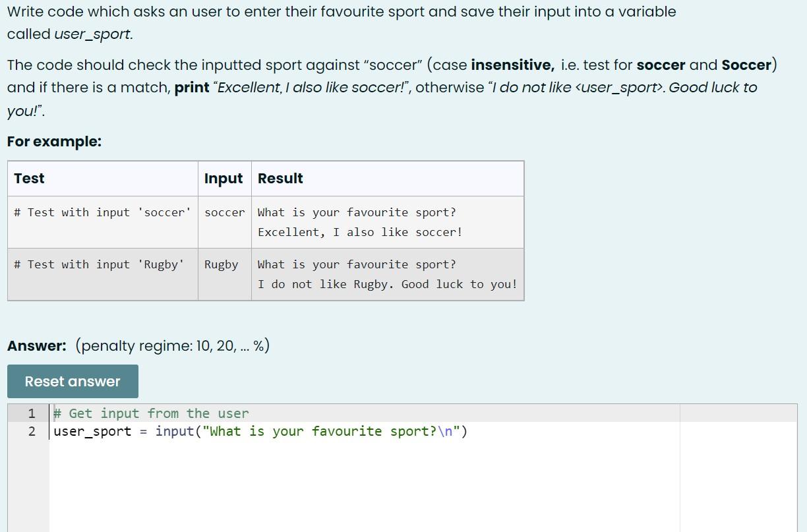Click the empty editor area below line 2
The width and height of the screenshot is (807, 532).
(x=330, y=481)
